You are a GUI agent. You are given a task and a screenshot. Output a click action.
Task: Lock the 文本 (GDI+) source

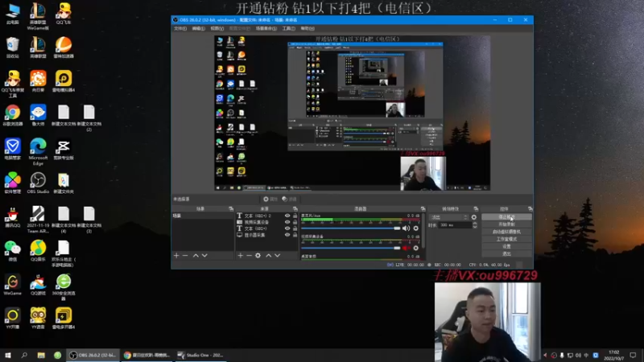pyautogui.click(x=295, y=228)
